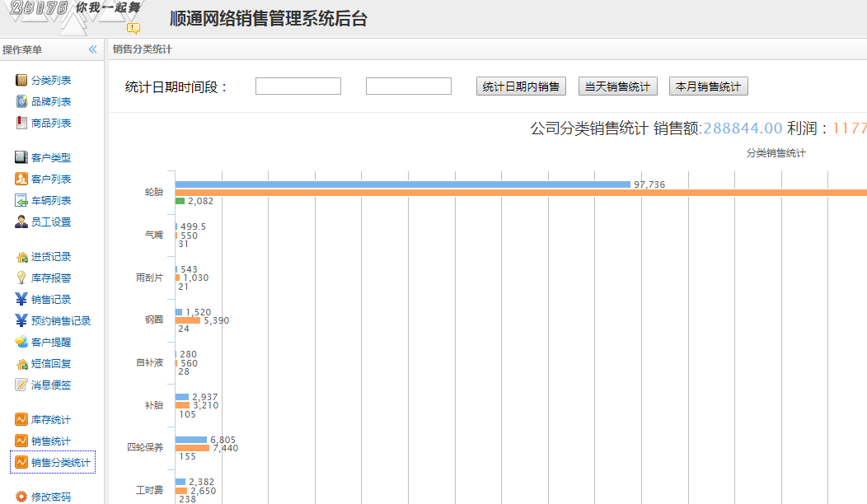Open 预约销售记录 menu item
Screen dimensions: 867x504
point(61,320)
